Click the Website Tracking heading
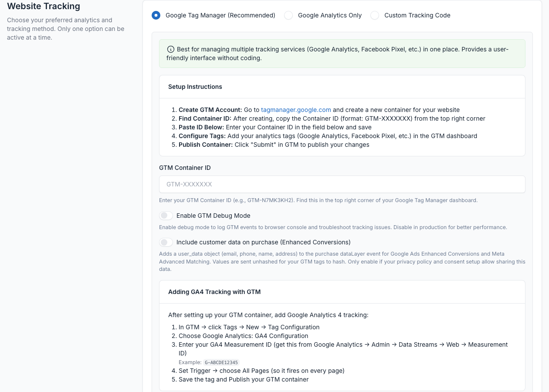This screenshot has height=392, width=549. coord(44,7)
